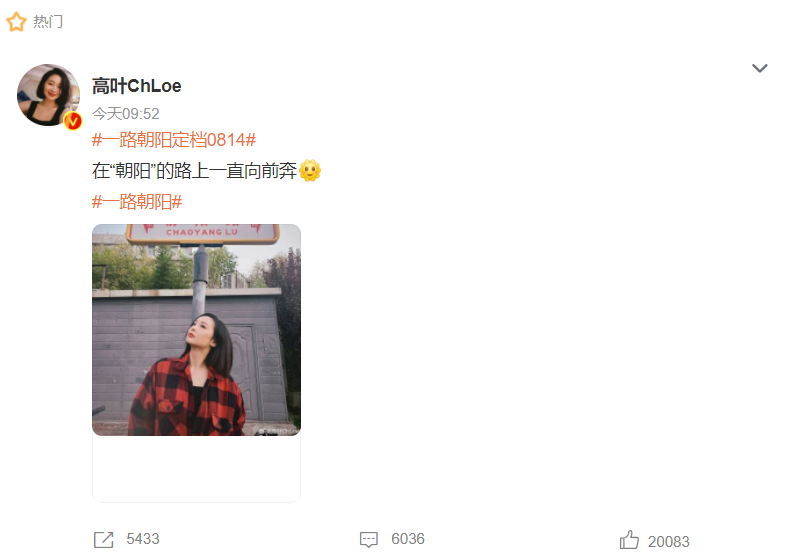The height and width of the screenshot is (552, 785).
Task: Open the 高叶ChLoe profile avatar
Action: click(48, 95)
